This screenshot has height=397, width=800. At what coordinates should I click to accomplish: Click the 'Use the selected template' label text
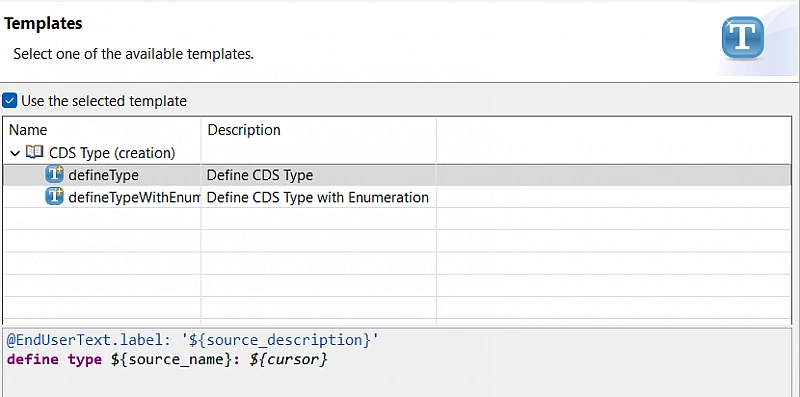104,101
